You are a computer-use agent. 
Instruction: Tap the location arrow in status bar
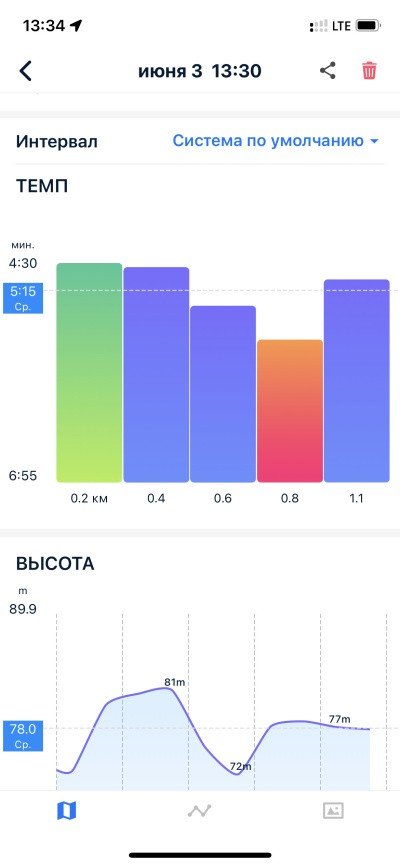click(x=76, y=25)
